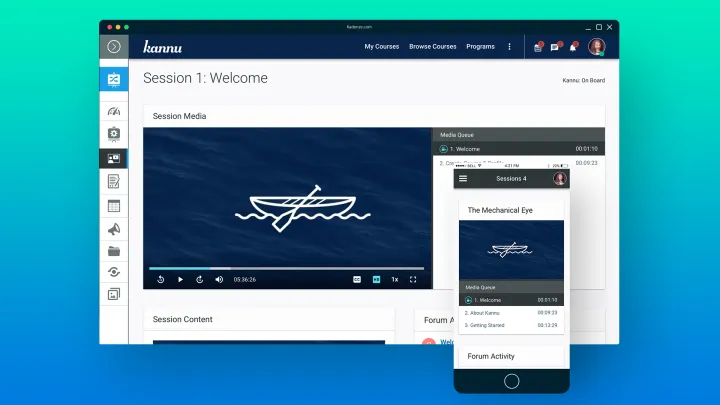This screenshot has width=720, height=405.
Task: Open the files folder icon in sidebar
Action: click(x=114, y=251)
